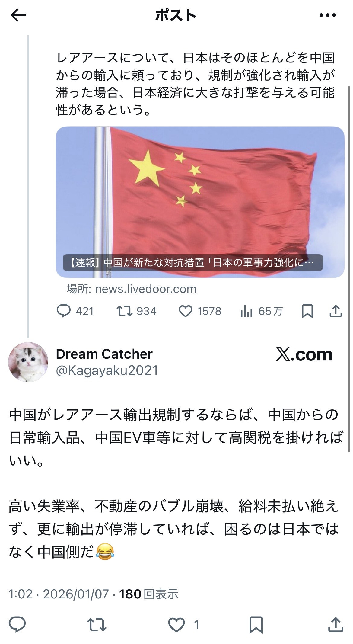Reply to Dream Catcher's post
The image size is (353, 644).
pyautogui.click(x=17, y=625)
